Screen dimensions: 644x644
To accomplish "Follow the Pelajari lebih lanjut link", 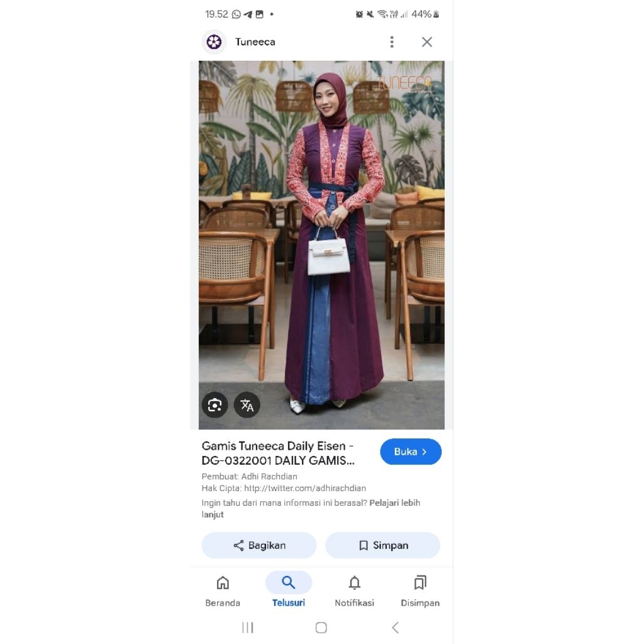I will tap(311, 508).
